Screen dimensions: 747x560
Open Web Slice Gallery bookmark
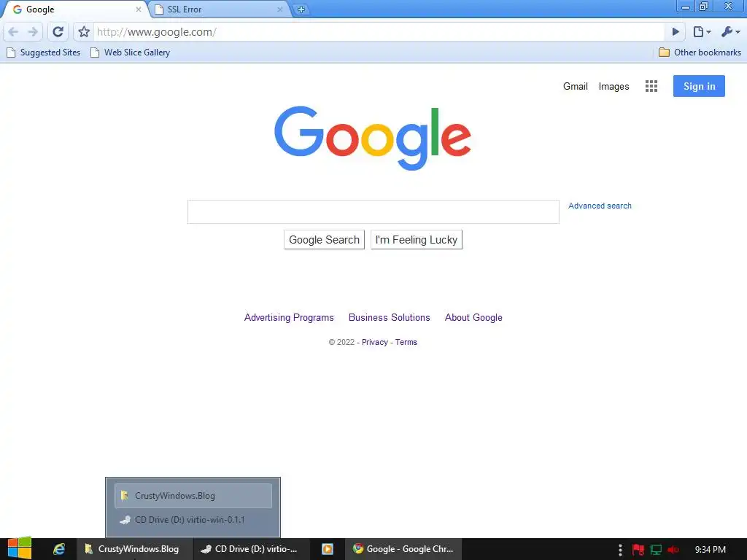tap(130, 52)
